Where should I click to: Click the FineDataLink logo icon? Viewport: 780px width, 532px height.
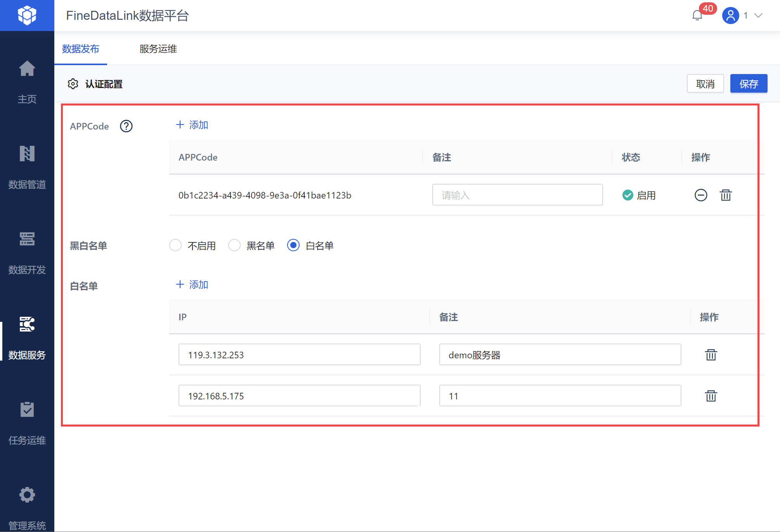click(27, 16)
